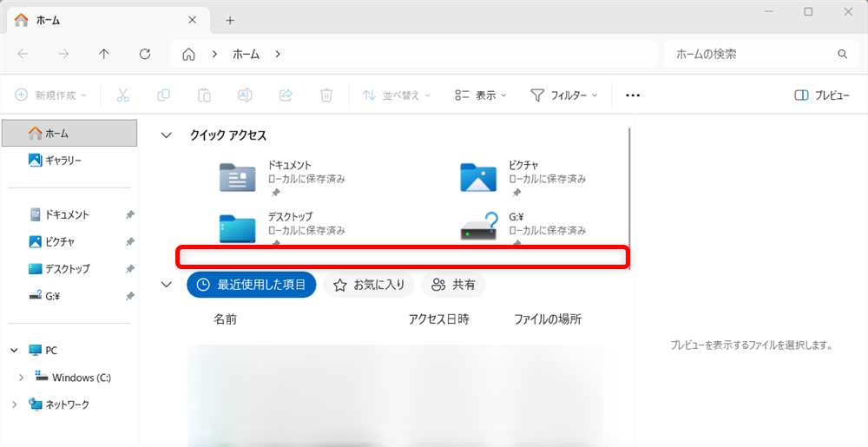This screenshot has width=868, height=447.
Task: Switch to 共有 tab
Action: point(453,285)
